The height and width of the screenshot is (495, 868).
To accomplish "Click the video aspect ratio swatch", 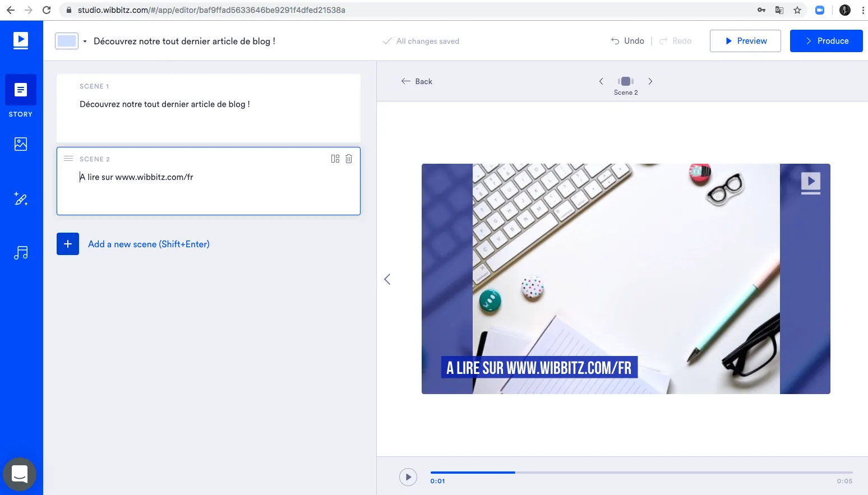I will click(67, 41).
